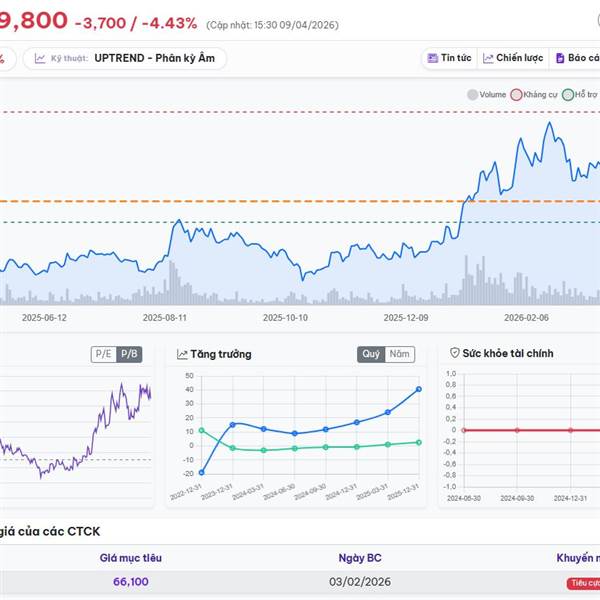Click the Chiến lược chart icon
600x600 pixels.
coord(488,58)
